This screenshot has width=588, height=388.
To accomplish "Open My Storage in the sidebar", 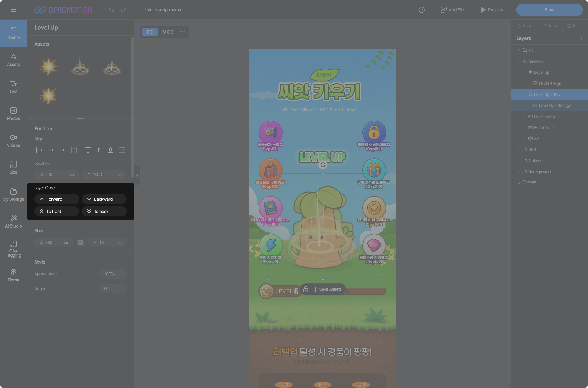I will tap(13, 195).
